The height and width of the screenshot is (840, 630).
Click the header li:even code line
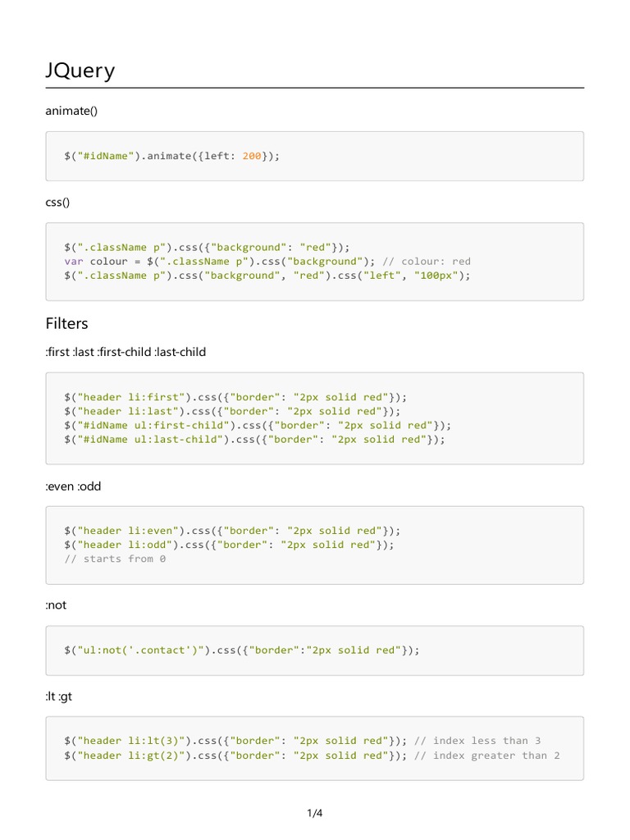click(x=233, y=531)
